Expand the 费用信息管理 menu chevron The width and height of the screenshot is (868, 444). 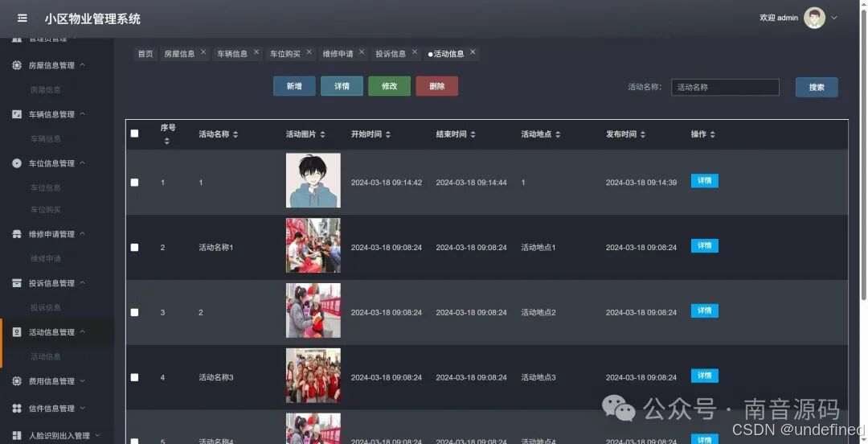[83, 380]
